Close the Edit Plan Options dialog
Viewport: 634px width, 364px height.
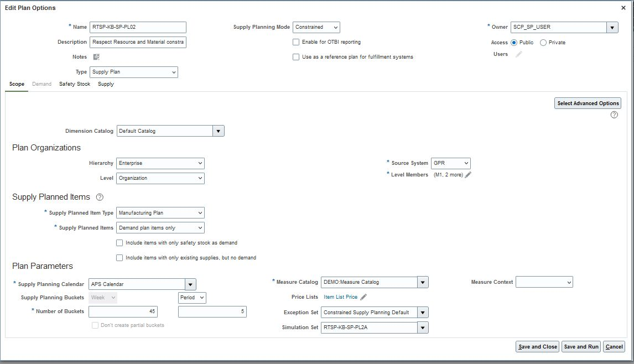623,8
